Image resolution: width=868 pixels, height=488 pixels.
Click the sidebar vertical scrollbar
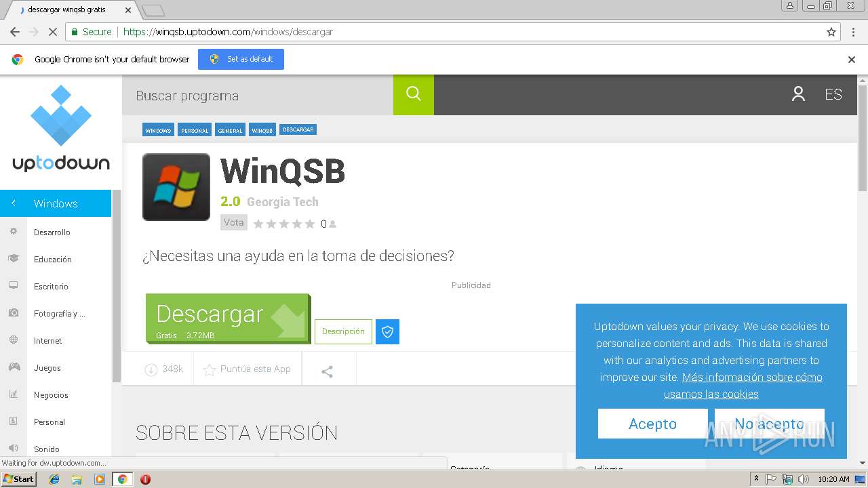click(x=116, y=285)
